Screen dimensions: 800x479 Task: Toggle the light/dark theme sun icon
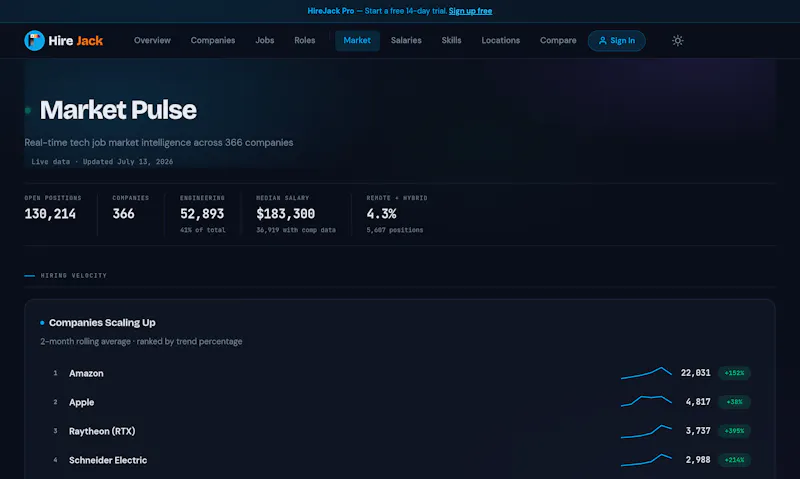point(677,40)
